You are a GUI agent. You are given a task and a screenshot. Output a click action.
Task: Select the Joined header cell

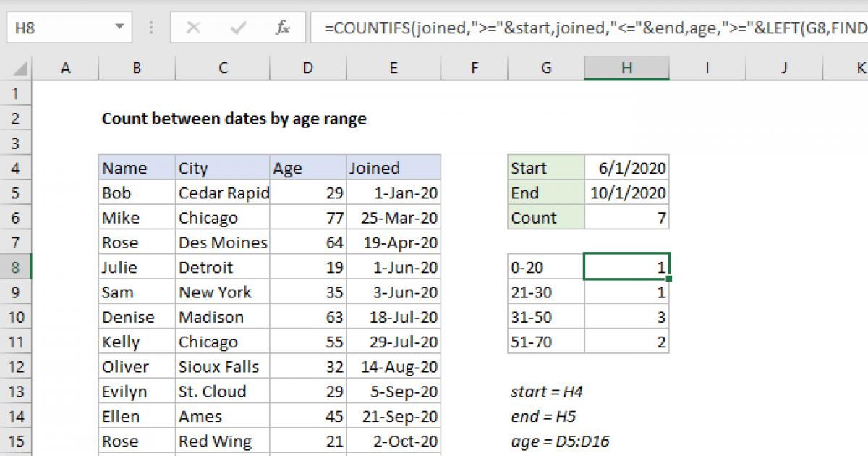(393, 168)
